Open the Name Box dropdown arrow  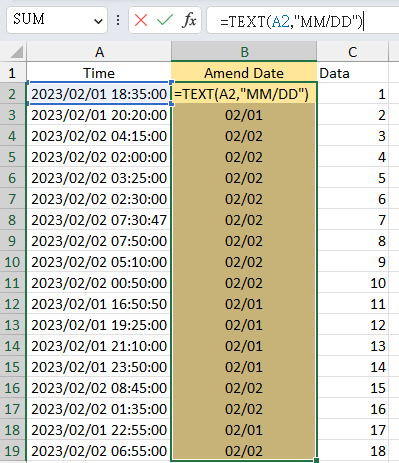click(98, 21)
